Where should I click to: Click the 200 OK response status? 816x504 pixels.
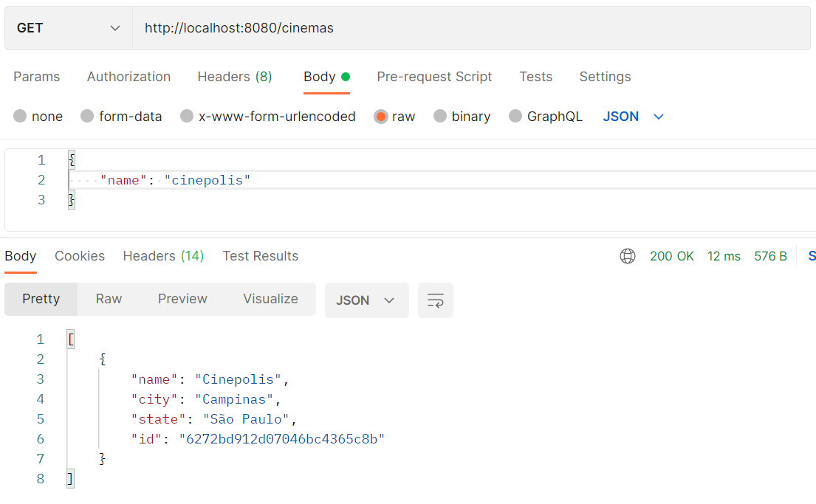tap(672, 256)
